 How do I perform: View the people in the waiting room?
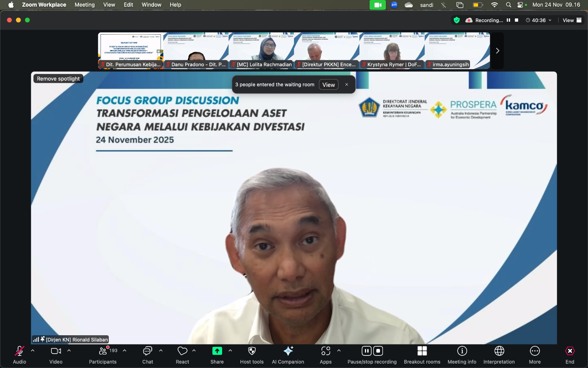(328, 84)
